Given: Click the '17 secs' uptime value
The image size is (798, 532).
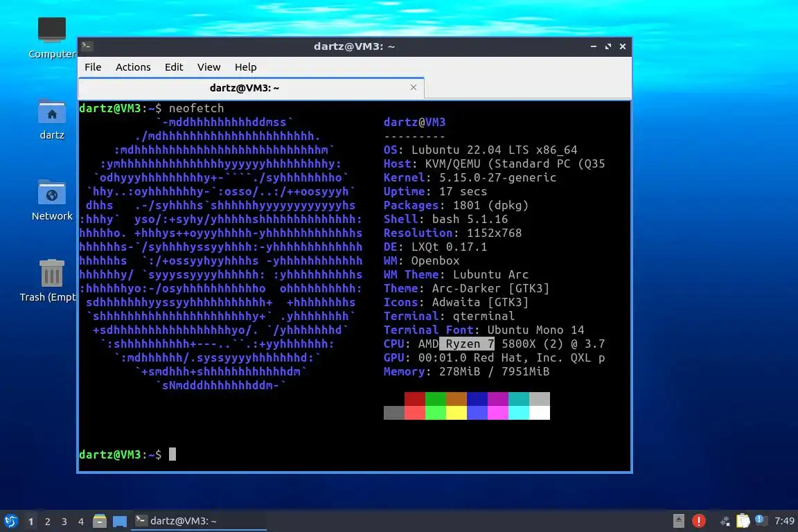Looking at the screenshot, I should pos(463,191).
